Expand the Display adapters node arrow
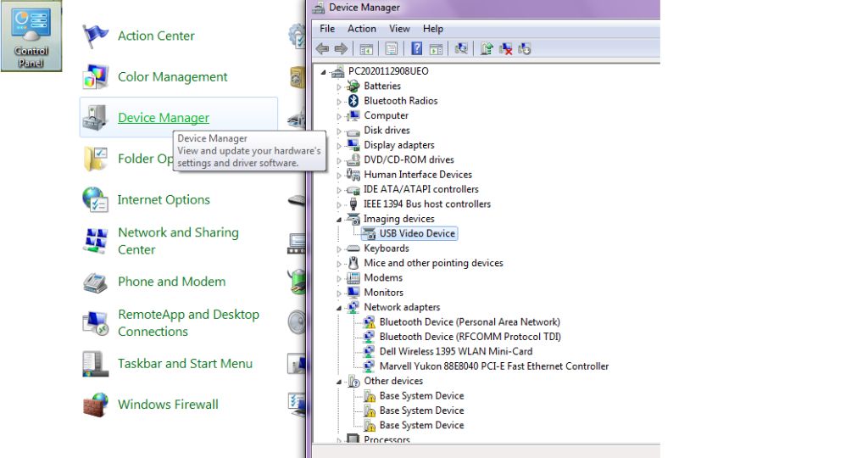 pyautogui.click(x=339, y=146)
